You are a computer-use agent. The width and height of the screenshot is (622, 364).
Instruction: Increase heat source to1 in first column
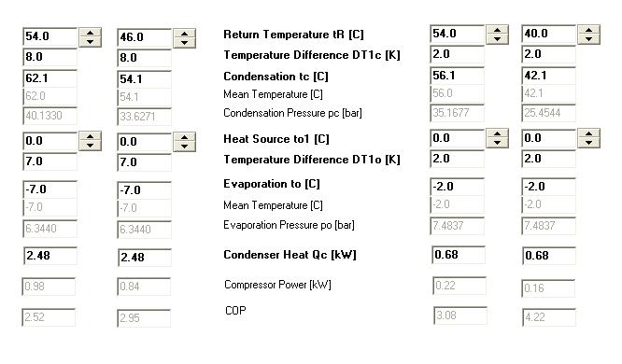(x=90, y=136)
